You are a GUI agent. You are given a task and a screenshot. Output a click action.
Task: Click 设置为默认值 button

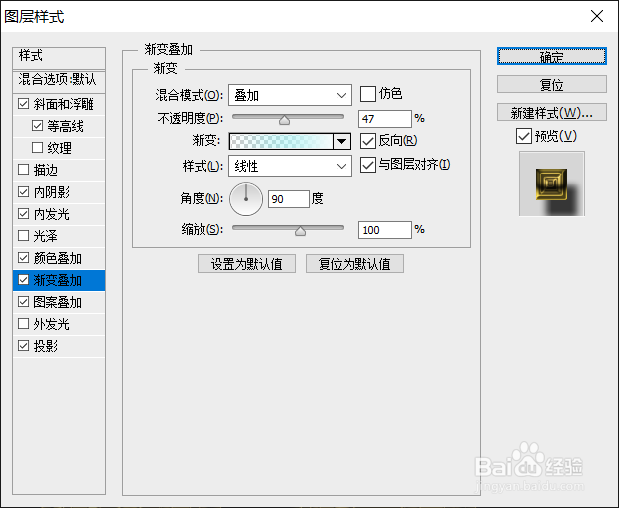[247, 264]
